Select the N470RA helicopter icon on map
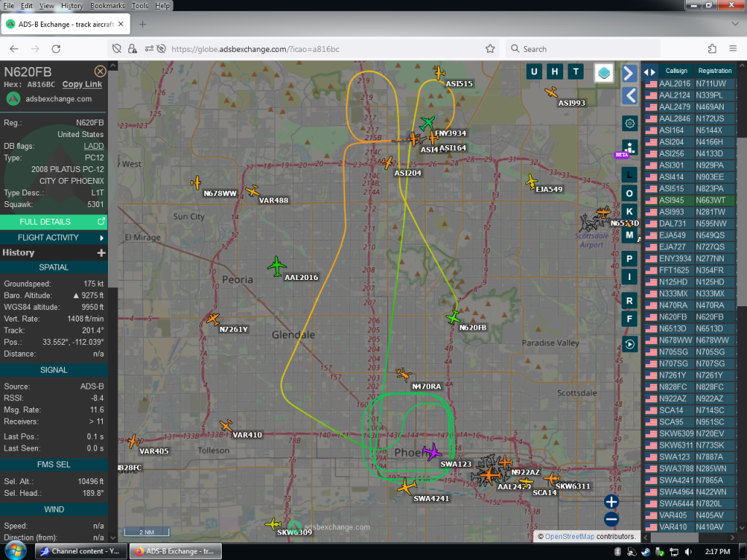Screen dimensions: 747x560 tap(403, 375)
